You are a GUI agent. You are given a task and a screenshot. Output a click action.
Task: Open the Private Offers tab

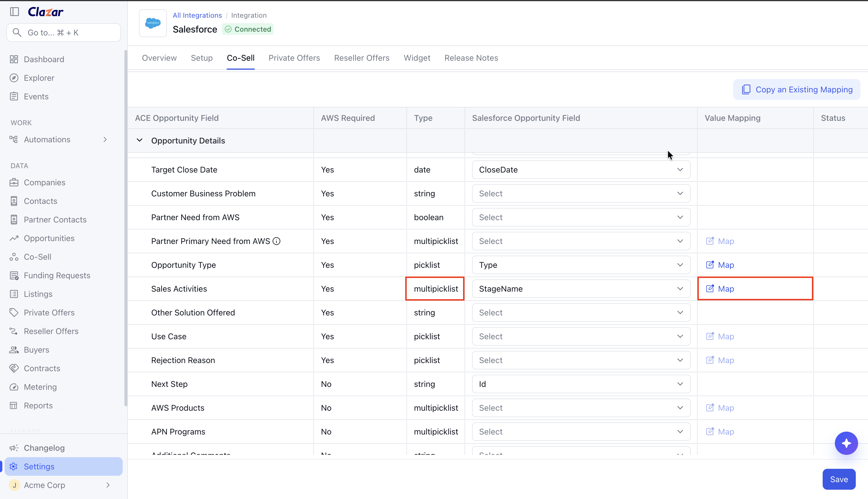[x=294, y=58]
